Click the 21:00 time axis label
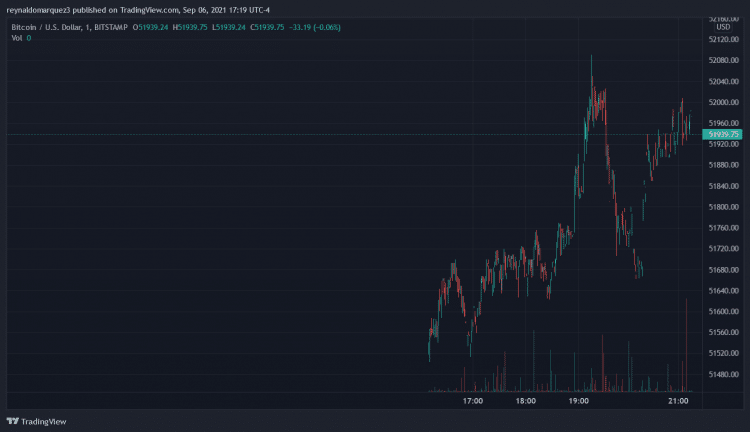The image size is (750, 432). tap(679, 401)
